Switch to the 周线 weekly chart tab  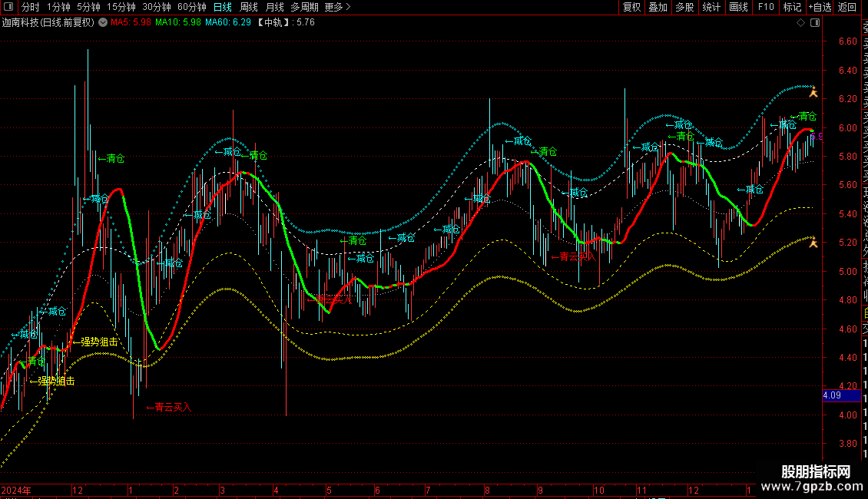click(249, 7)
